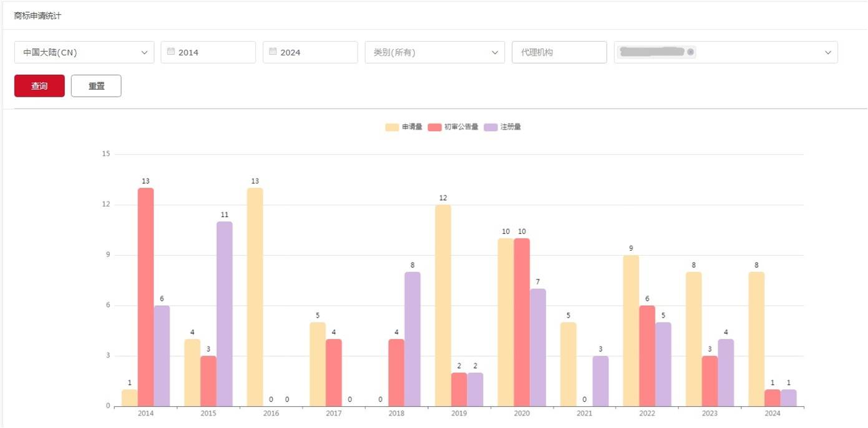This screenshot has width=868, height=428.
Task: Click the 2015 purple bar labeled 11
Action: point(225,314)
